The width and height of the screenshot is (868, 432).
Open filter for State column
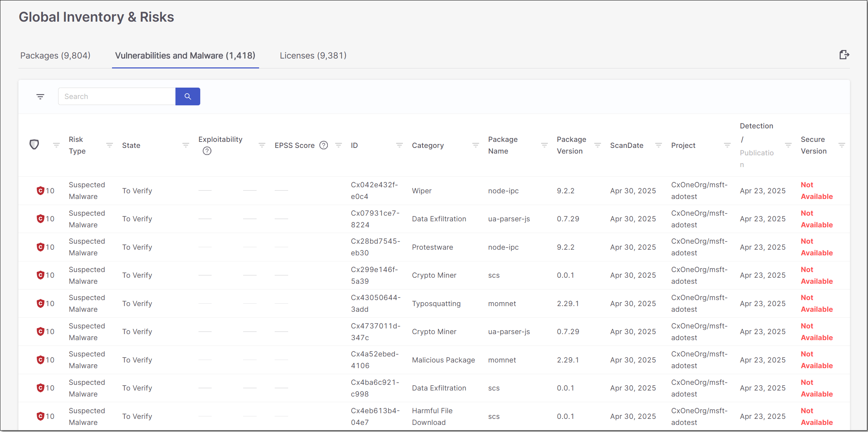[186, 145]
